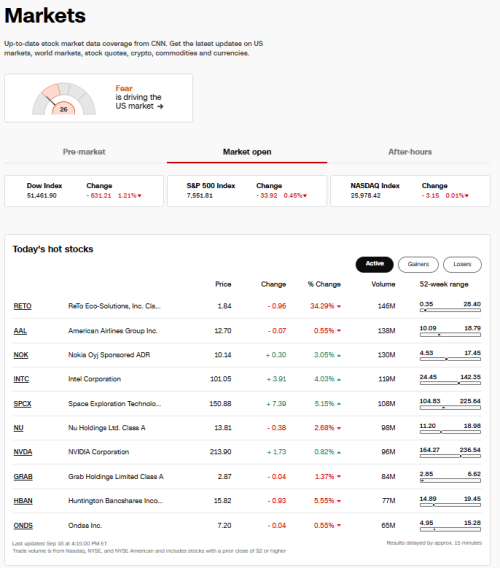Select the Market open tab
Screen dimensions: 500x568
(247, 152)
